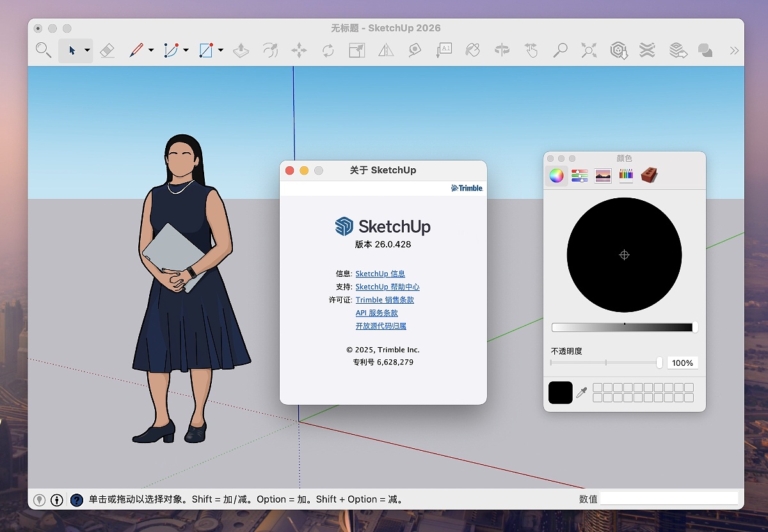Click the 数值 measurements input field
Image resolution: width=768 pixels, height=532 pixels.
click(x=668, y=499)
